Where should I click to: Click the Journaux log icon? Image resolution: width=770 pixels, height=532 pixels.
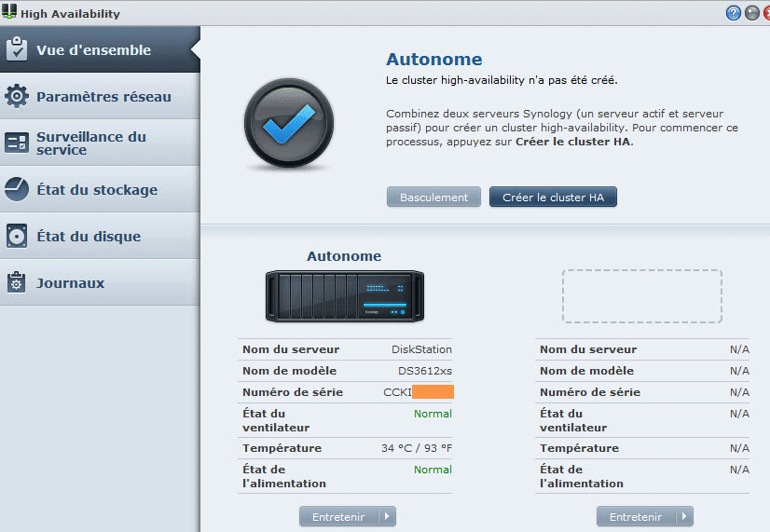[17, 282]
